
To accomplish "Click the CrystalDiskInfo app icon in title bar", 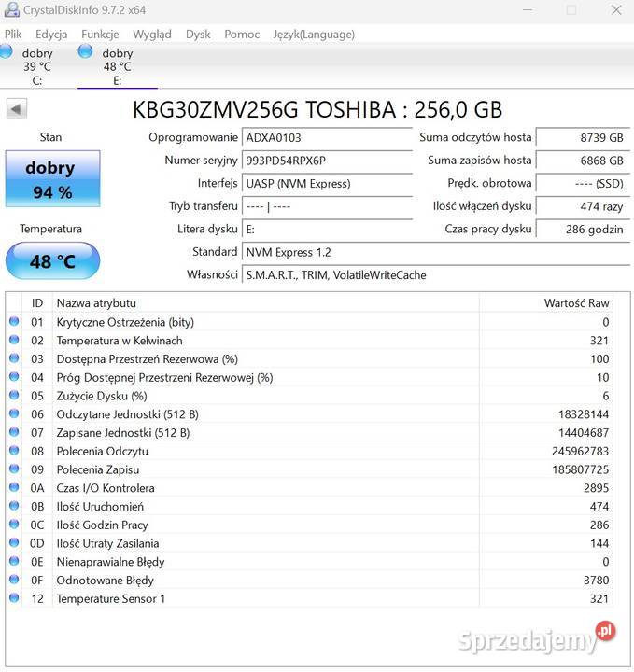I will pos(11,9).
